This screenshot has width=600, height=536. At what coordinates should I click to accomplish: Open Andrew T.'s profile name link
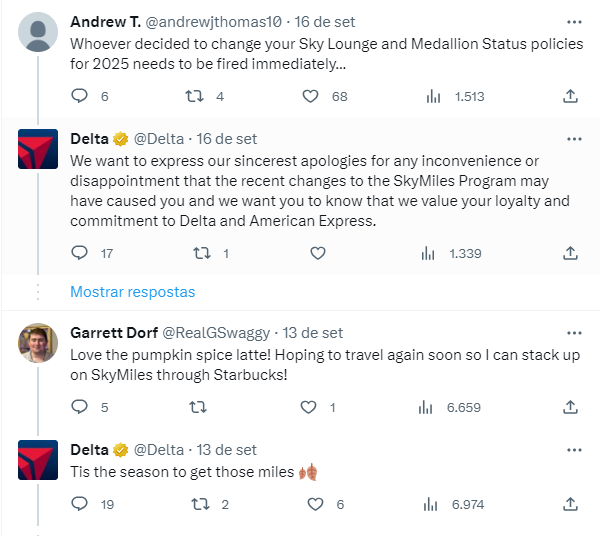click(x=106, y=21)
